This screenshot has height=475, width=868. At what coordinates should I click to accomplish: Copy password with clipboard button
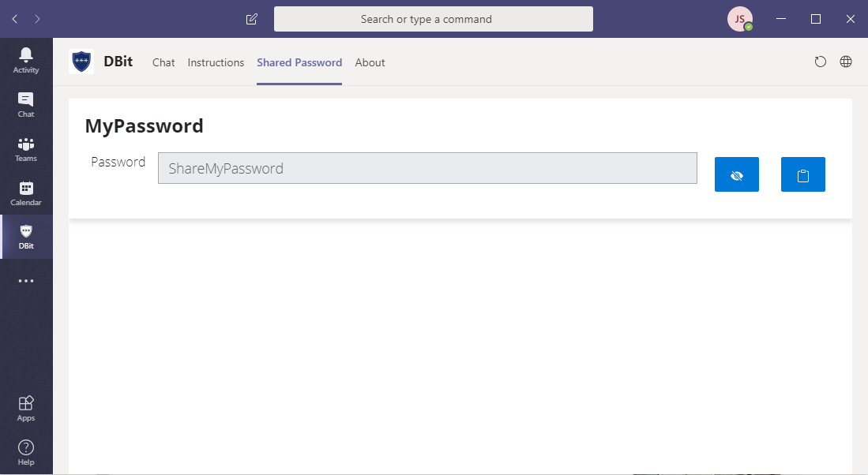802,174
